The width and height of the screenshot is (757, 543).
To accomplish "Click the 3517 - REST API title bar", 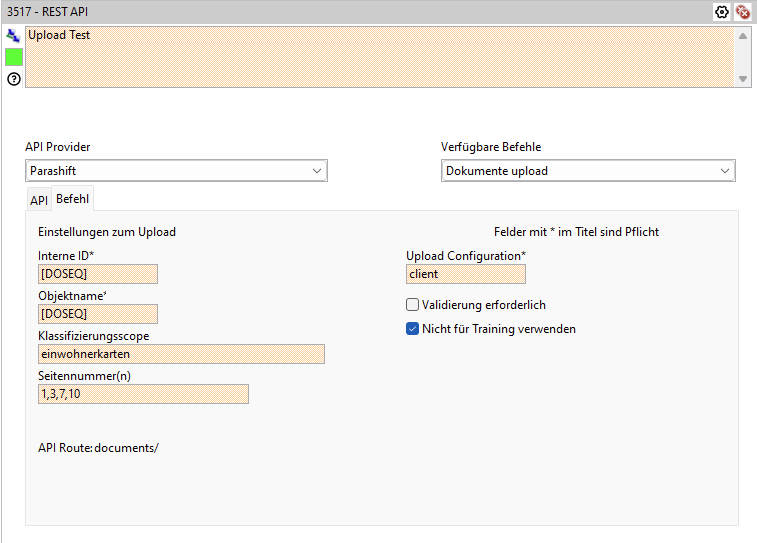I will (x=300, y=12).
